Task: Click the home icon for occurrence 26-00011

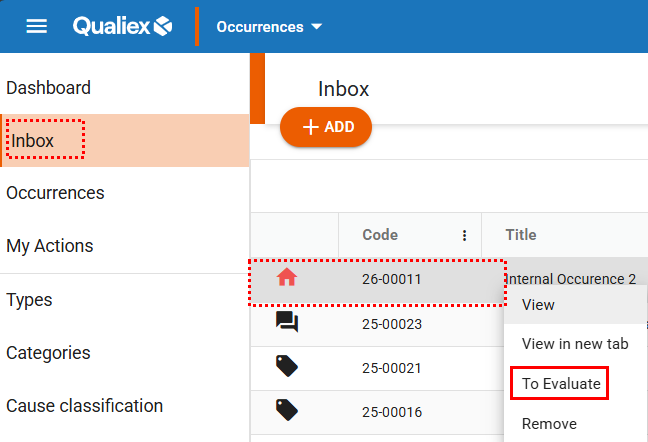Action: pos(287,279)
